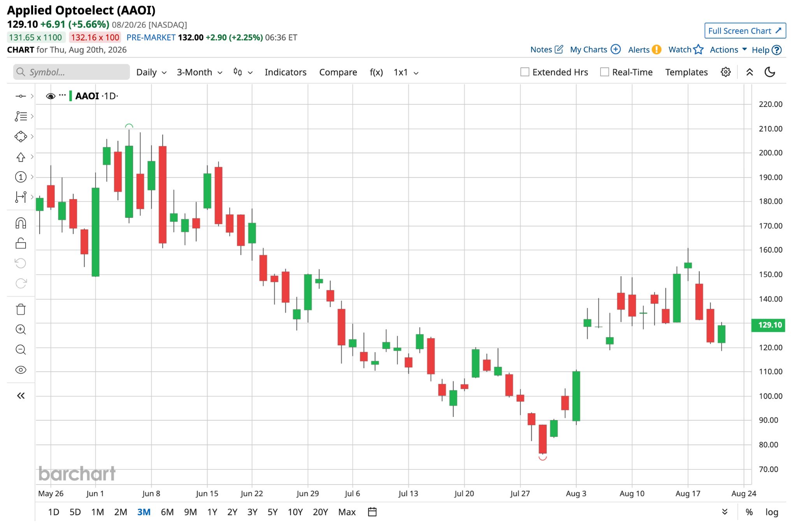The height and width of the screenshot is (532, 797).
Task: Select the arrow marker tool
Action: click(x=21, y=157)
